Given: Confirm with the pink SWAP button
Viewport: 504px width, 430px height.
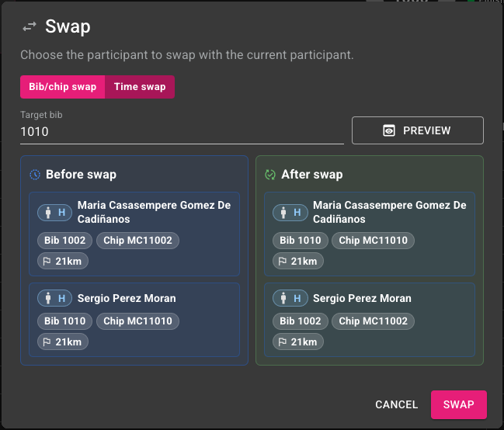Looking at the screenshot, I should click(x=459, y=404).
